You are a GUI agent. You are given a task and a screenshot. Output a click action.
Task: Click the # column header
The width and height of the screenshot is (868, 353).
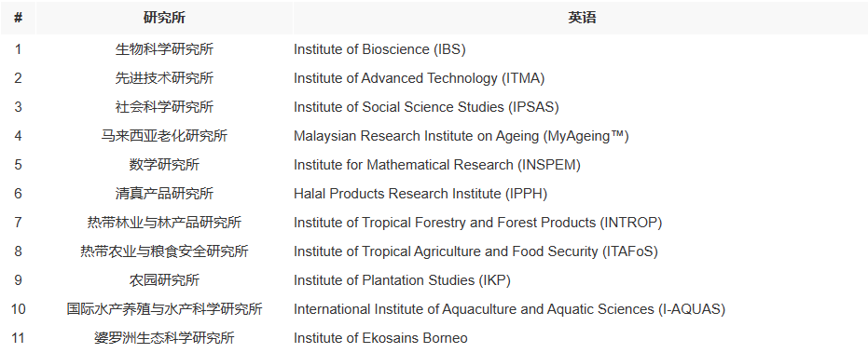pyautogui.click(x=18, y=18)
